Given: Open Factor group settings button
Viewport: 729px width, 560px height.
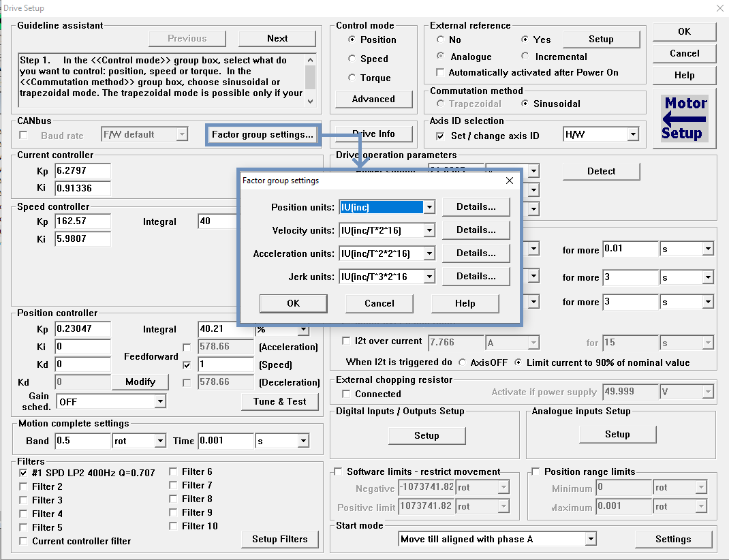Looking at the screenshot, I should click(263, 135).
